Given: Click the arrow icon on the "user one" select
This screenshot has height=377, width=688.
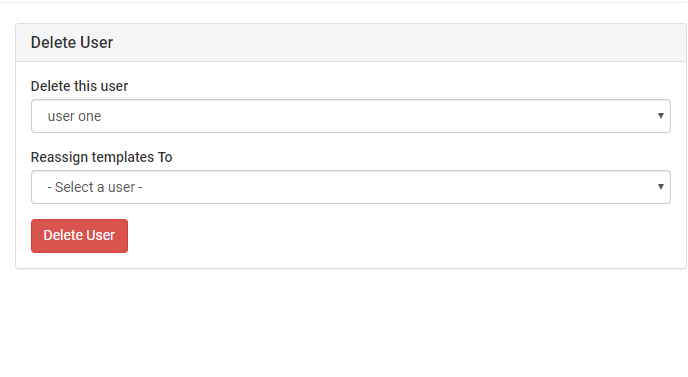Looking at the screenshot, I should [660, 116].
